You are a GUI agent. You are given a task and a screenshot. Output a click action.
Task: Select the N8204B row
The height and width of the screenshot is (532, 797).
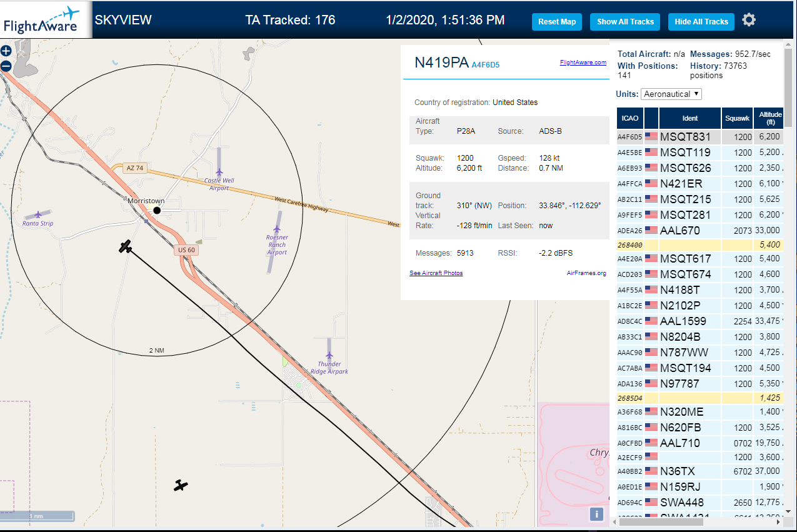pyautogui.click(x=700, y=336)
